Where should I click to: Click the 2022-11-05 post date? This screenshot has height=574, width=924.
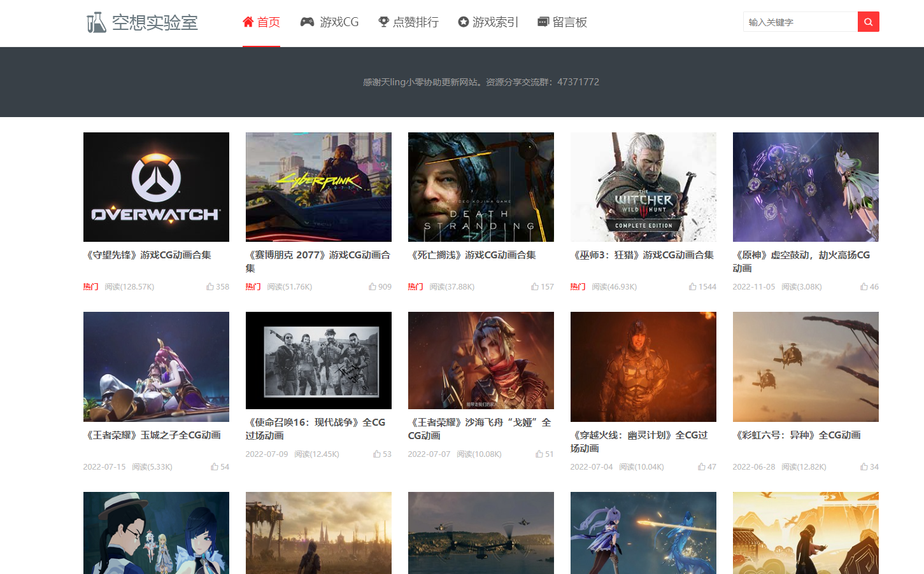(x=754, y=287)
